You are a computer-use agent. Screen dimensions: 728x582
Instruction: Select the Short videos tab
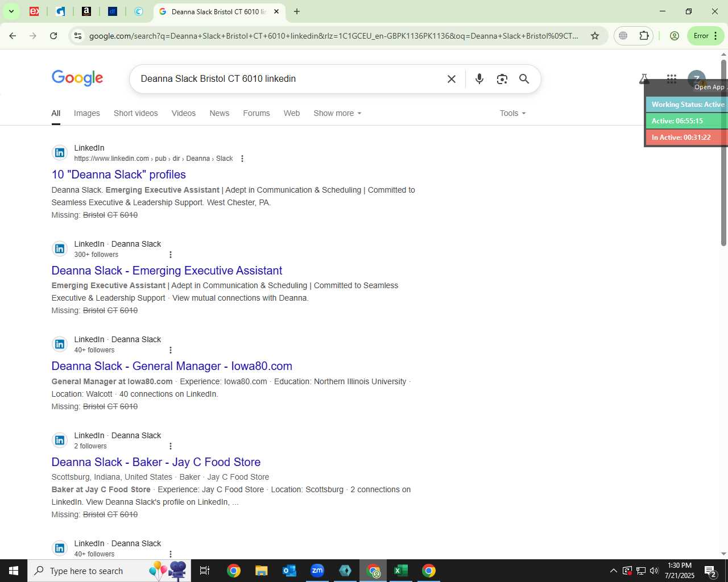(x=136, y=113)
